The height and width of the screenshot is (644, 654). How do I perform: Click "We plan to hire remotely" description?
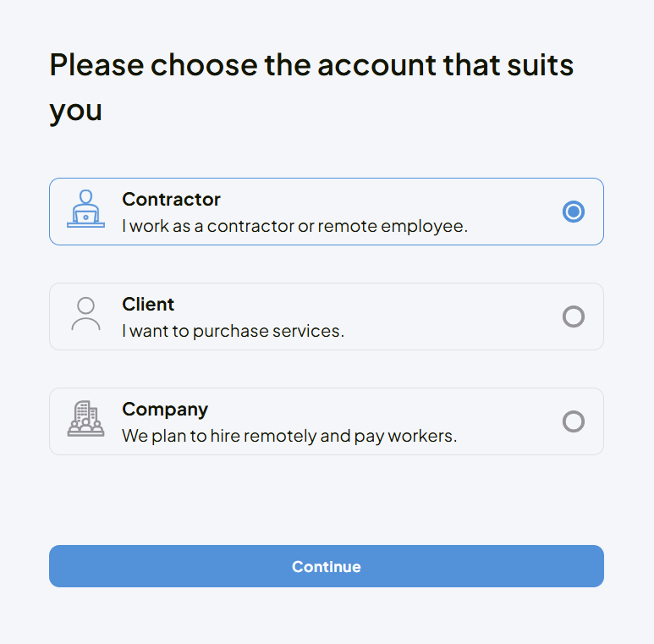coord(289,437)
